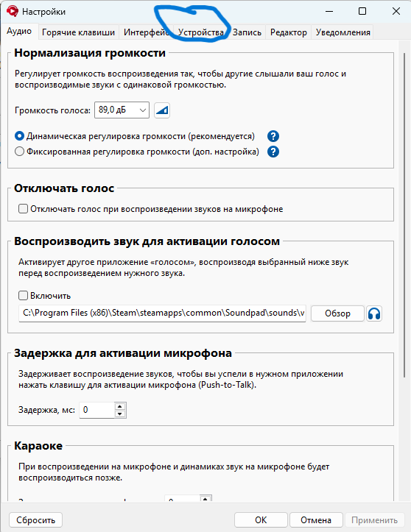Screen dimensions: 411x532
Task: Select Динамическая регулировка громкости radio option
Action: click(x=19, y=136)
